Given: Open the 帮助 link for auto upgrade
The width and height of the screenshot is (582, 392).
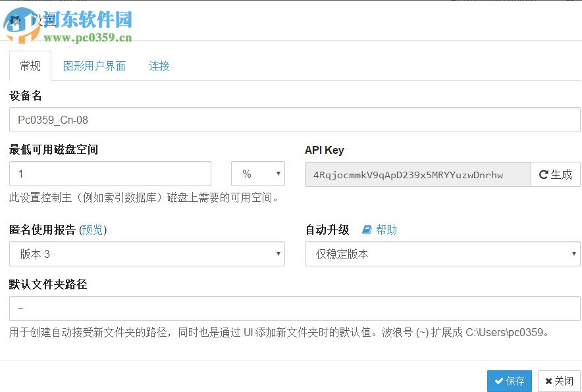Looking at the screenshot, I should point(386,230).
